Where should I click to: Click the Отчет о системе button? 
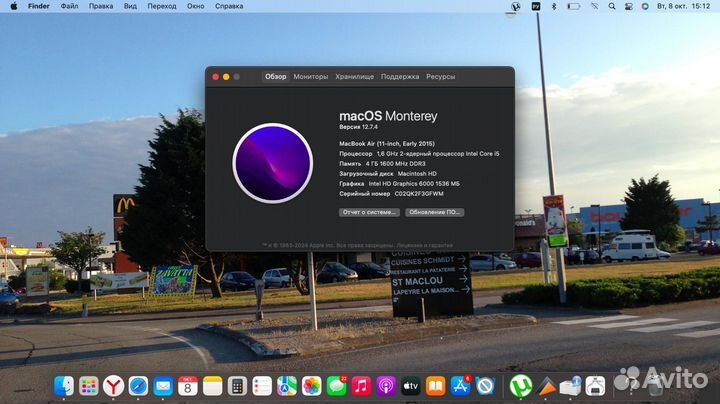click(x=369, y=212)
